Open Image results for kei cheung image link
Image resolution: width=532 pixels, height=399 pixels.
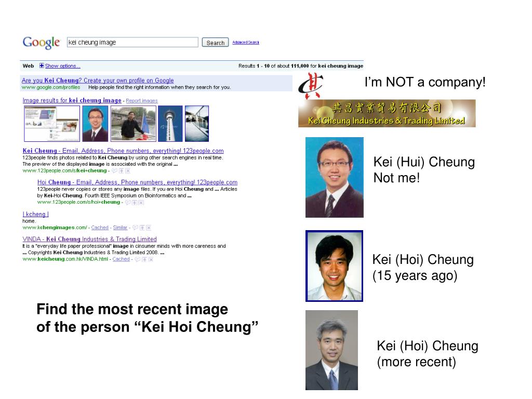pyautogui.click(x=72, y=100)
